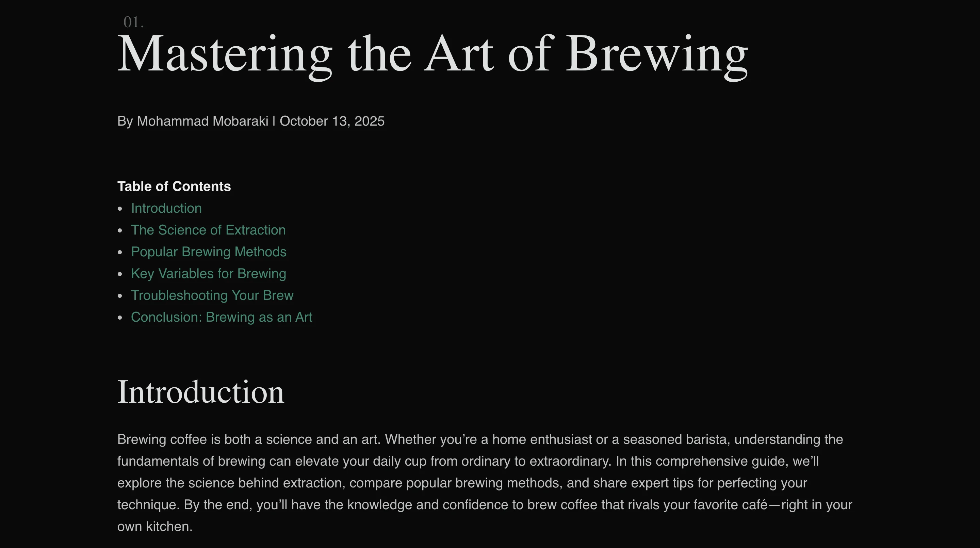Screen dimensions: 980x548
Task: Click the bullet beside Troubleshooting Your Brew
Action: (x=120, y=296)
